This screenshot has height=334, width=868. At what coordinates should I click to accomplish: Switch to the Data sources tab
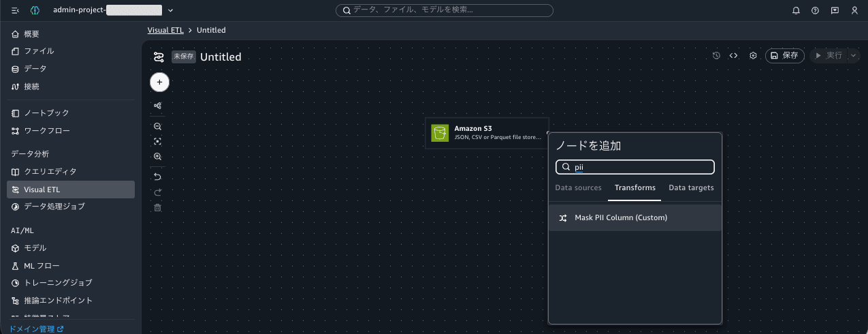pyautogui.click(x=579, y=188)
